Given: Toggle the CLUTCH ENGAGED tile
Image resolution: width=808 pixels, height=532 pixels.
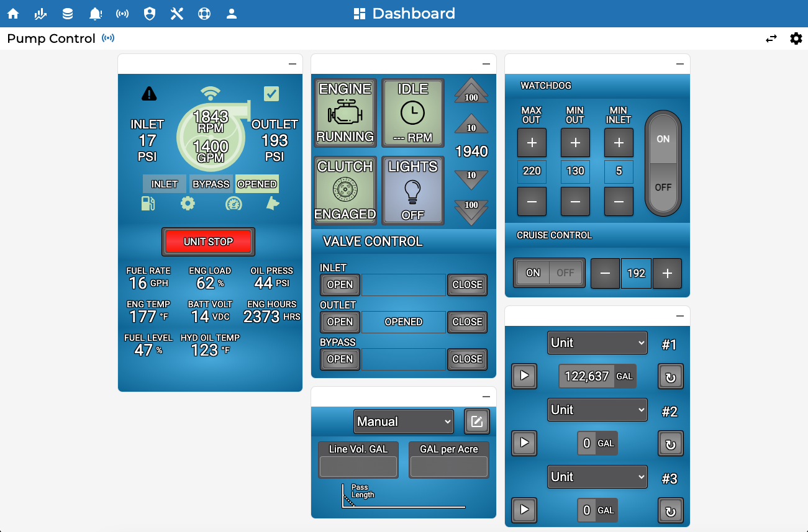Looking at the screenshot, I should [x=345, y=190].
